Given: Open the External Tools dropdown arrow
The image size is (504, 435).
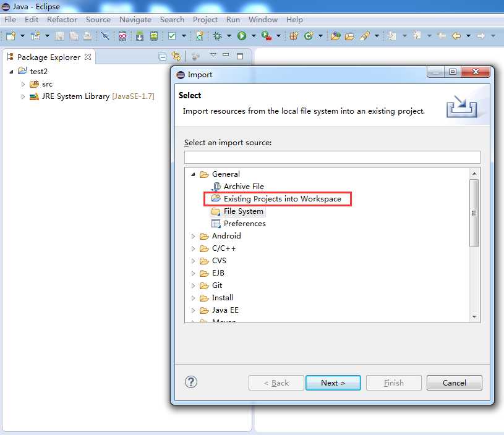Looking at the screenshot, I should pyautogui.click(x=278, y=36).
